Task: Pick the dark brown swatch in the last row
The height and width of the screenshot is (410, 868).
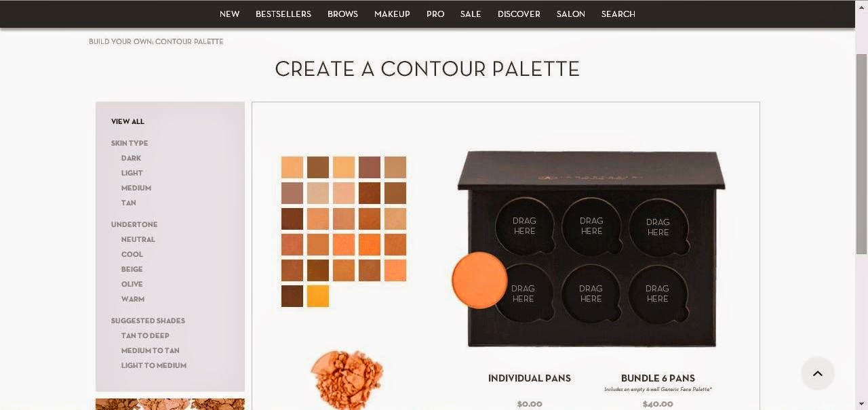Action: pos(292,296)
